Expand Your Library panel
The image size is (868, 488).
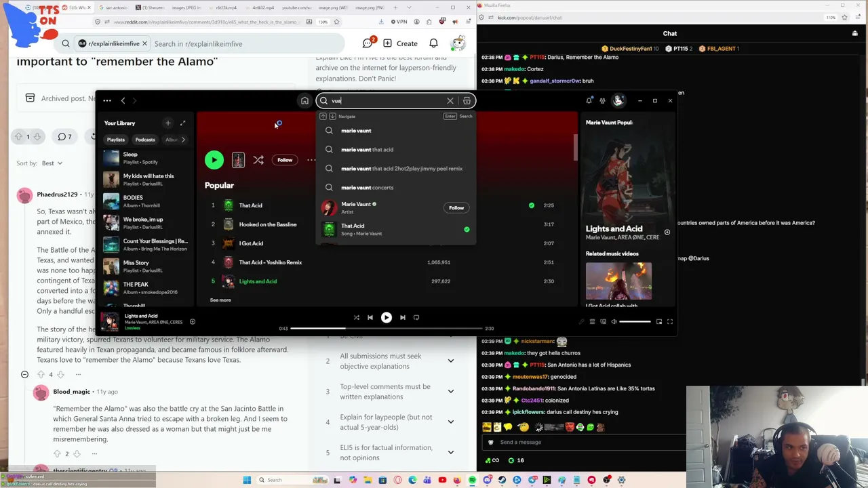coord(182,123)
